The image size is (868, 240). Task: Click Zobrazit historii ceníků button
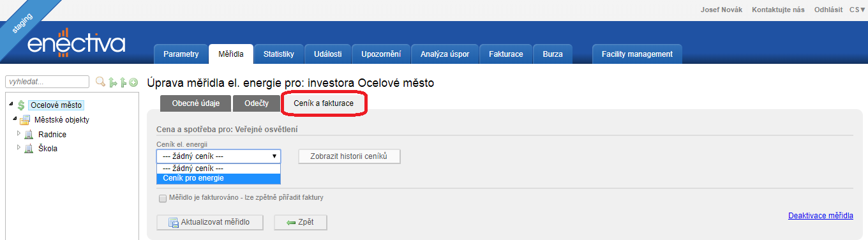point(349,156)
